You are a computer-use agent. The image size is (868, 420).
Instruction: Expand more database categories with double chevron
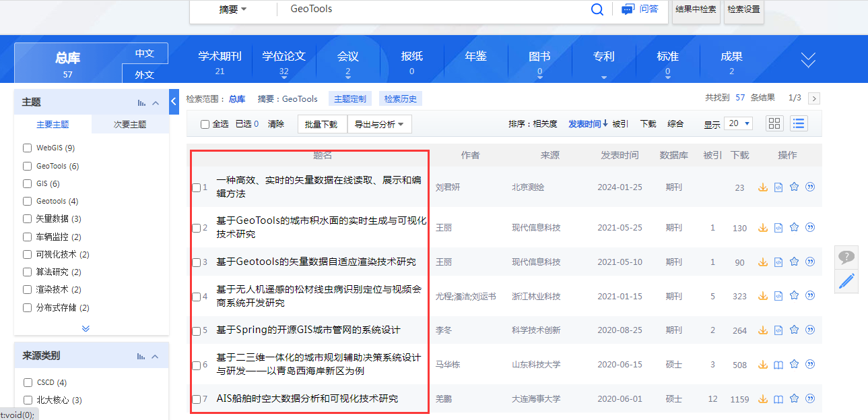click(808, 61)
